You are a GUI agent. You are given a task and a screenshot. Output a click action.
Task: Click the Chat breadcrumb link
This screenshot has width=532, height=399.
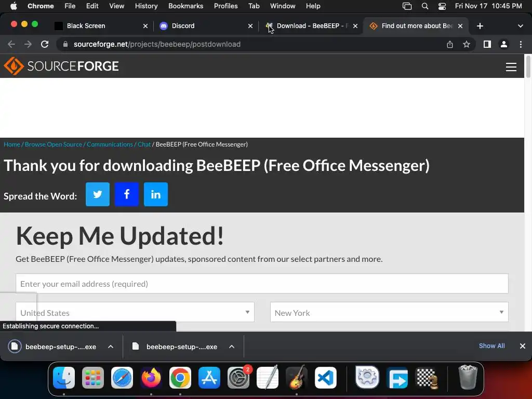(144, 144)
